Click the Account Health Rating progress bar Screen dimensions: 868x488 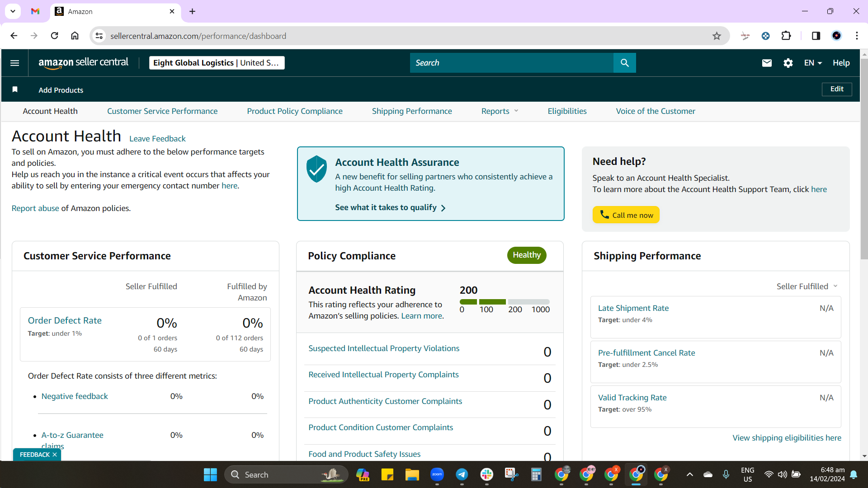[x=505, y=301]
